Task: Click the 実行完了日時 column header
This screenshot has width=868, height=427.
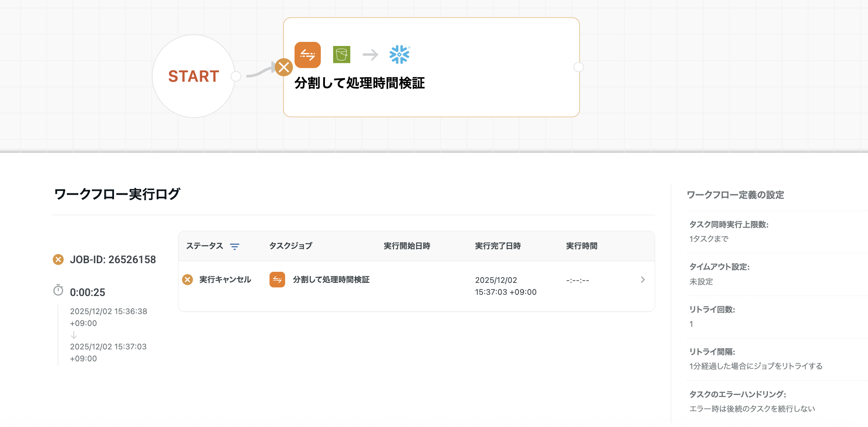Action: pyautogui.click(x=498, y=246)
